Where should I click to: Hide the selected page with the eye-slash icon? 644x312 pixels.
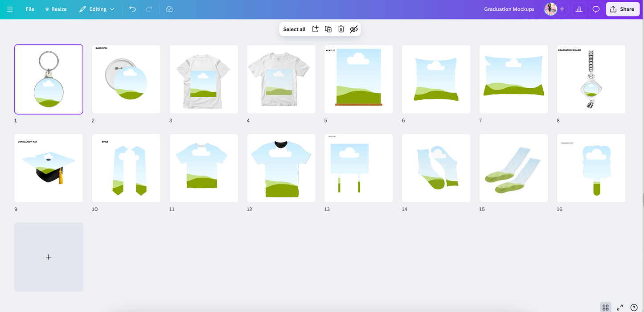[x=354, y=29]
